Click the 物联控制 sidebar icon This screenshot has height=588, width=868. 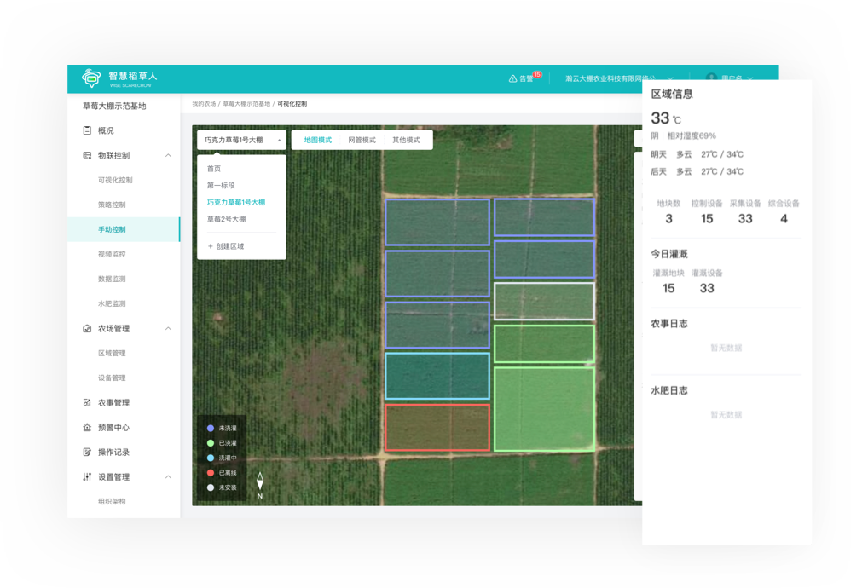point(87,155)
